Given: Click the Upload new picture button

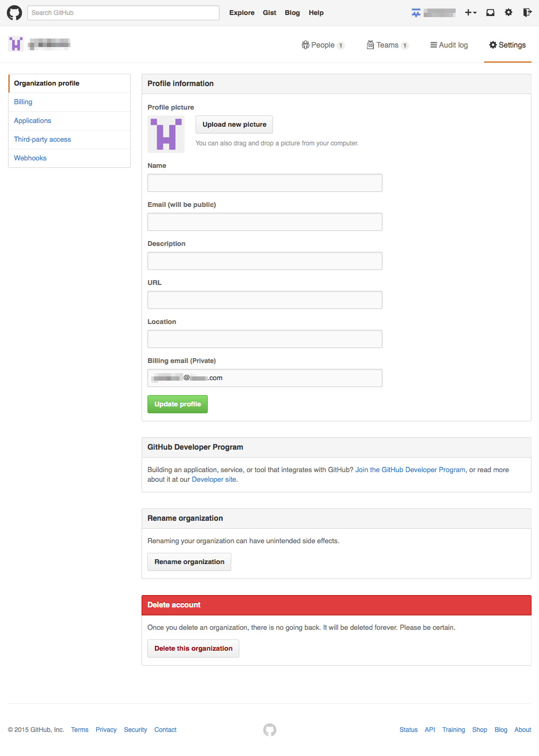Looking at the screenshot, I should click(x=234, y=125).
